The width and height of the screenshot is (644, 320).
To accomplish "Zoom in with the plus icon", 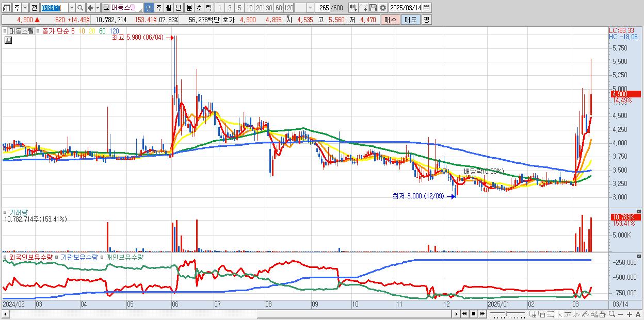I will 630,314.
